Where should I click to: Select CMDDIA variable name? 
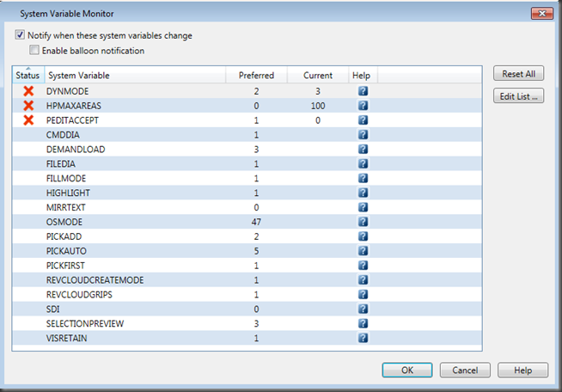click(x=63, y=134)
